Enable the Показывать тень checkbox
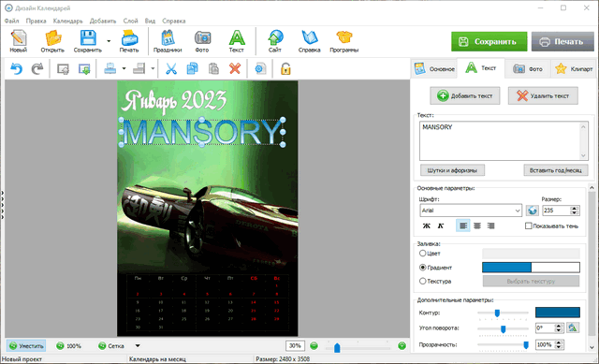 pos(528,226)
